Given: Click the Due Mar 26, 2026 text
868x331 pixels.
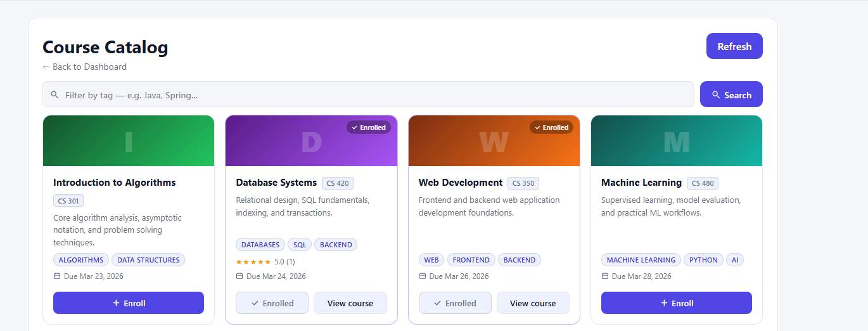Looking at the screenshot, I should tap(459, 276).
